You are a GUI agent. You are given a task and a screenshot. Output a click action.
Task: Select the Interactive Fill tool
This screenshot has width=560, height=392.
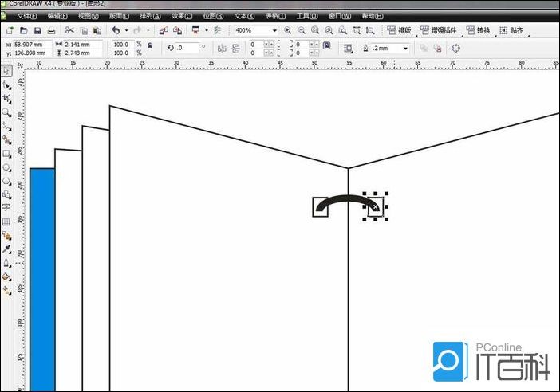click(x=6, y=290)
